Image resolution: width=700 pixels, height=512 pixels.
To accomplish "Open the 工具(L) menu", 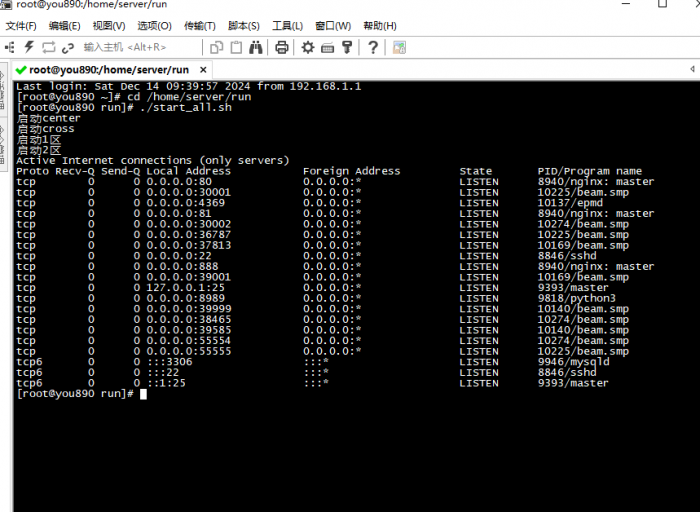I will point(288,25).
